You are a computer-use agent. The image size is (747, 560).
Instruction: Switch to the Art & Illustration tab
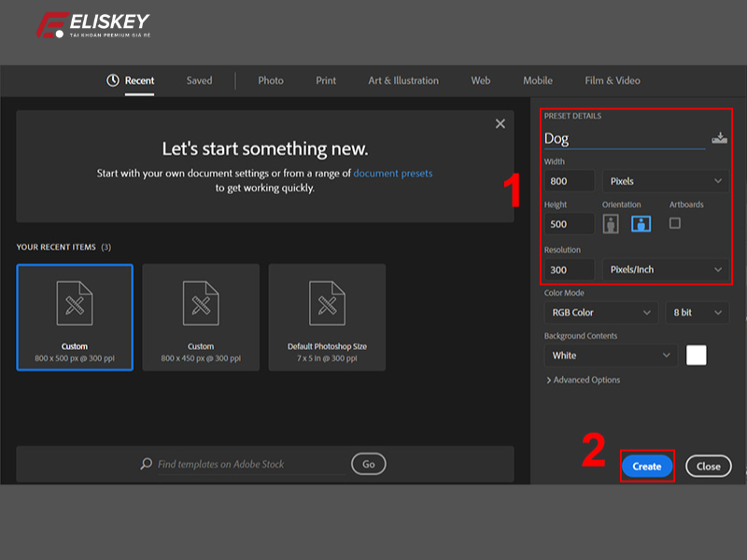coord(403,81)
